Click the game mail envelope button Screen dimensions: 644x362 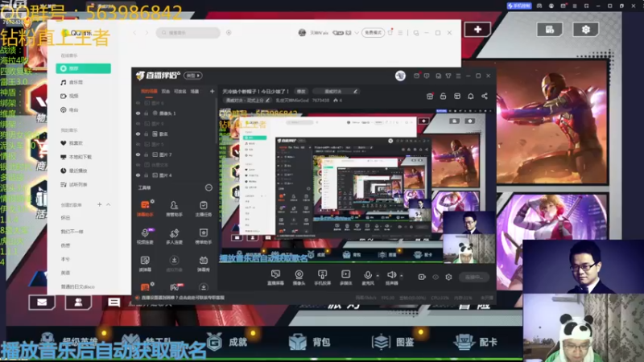click(x=42, y=302)
